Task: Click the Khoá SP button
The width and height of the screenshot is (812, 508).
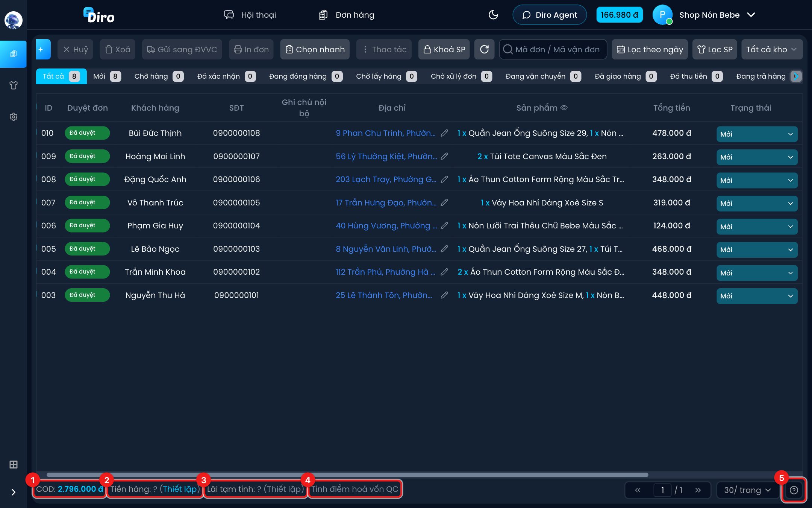Action: click(444, 49)
